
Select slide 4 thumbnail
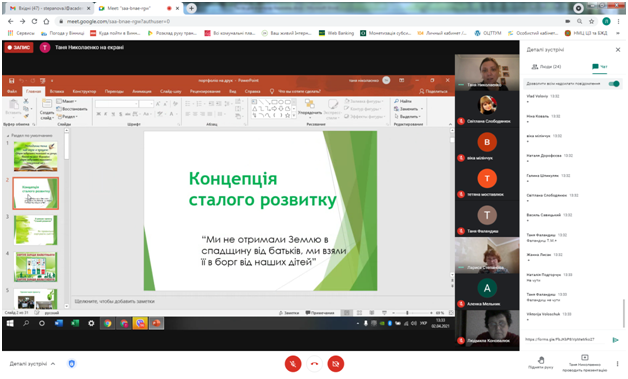(x=36, y=266)
